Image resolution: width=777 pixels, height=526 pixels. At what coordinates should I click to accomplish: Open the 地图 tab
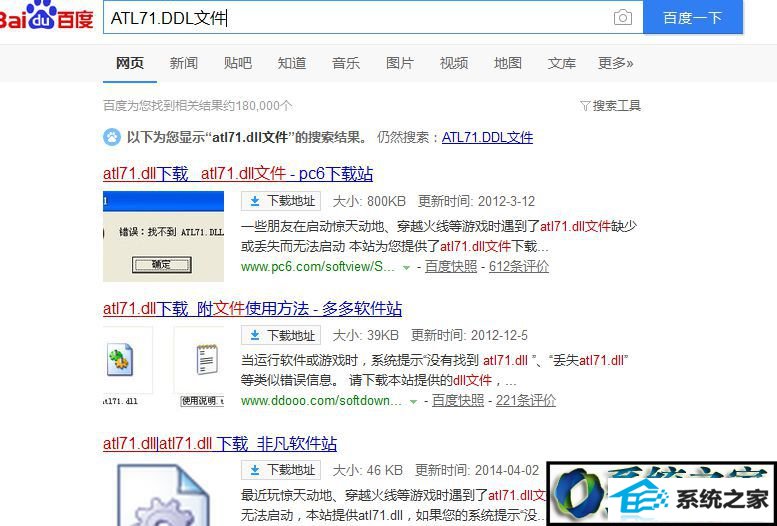[508, 63]
